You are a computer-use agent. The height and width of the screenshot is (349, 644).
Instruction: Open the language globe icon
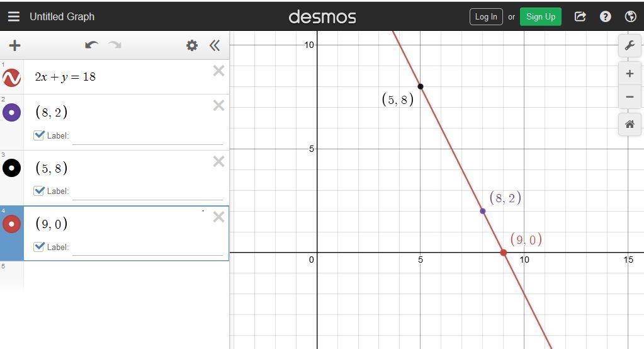(x=630, y=16)
